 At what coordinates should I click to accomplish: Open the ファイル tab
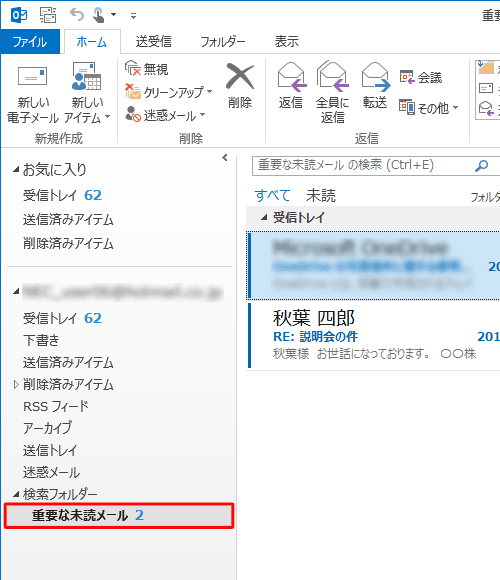click(x=30, y=41)
